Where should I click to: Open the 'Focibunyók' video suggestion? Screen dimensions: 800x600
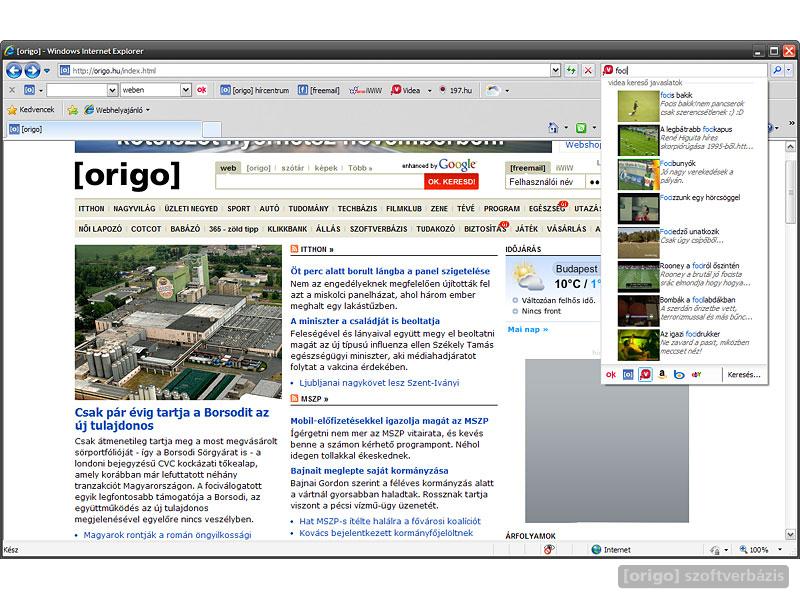pyautogui.click(x=685, y=172)
